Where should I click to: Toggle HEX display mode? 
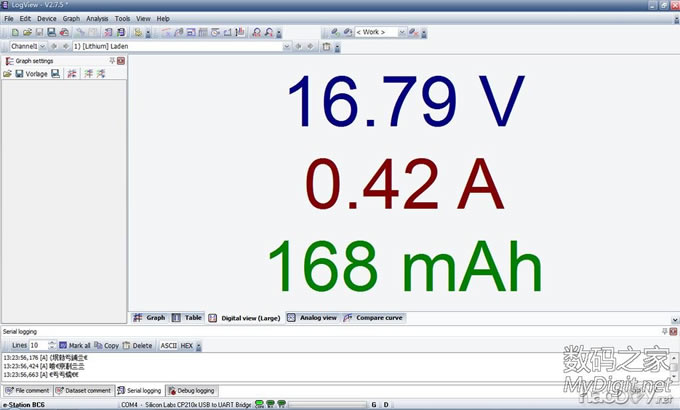[186, 345]
